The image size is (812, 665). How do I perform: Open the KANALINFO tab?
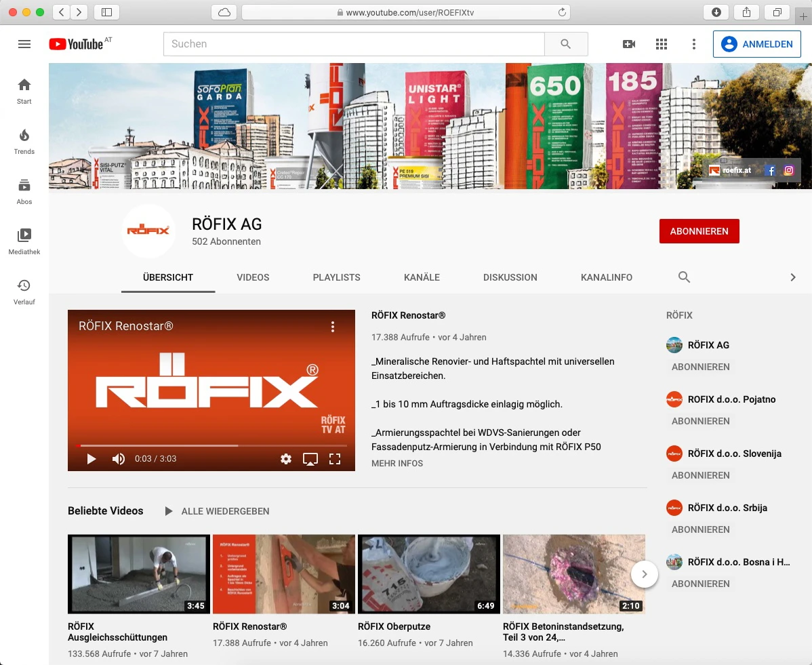coord(607,277)
